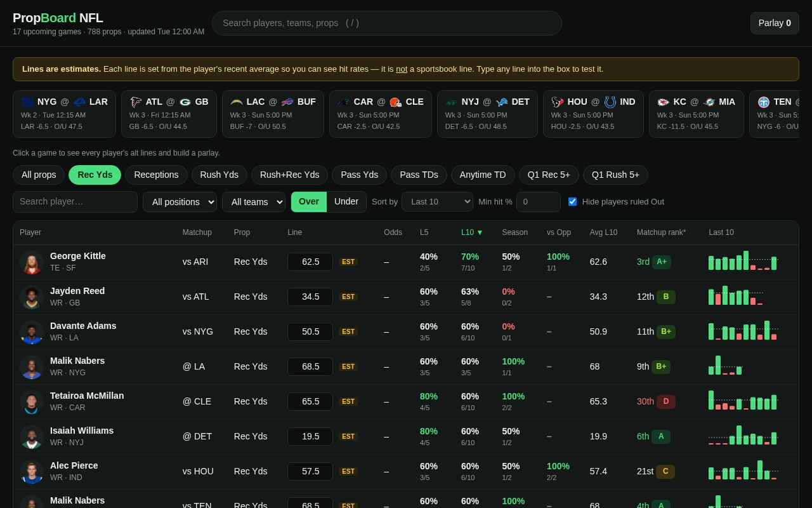Select the All props tab
This screenshot has width=812, height=508.
[x=39, y=175]
